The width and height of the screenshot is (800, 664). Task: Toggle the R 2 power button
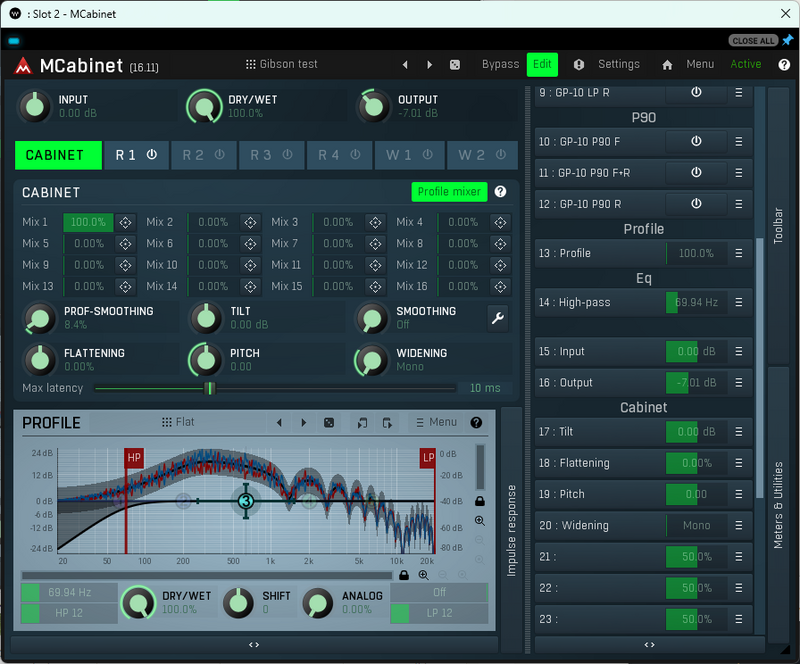(x=219, y=155)
